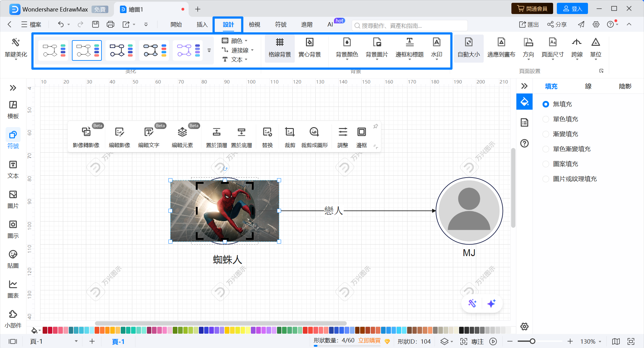Click 適應到畫布 fit to canvas icon
Viewport: 644px width, 348px height.
coord(501,48)
